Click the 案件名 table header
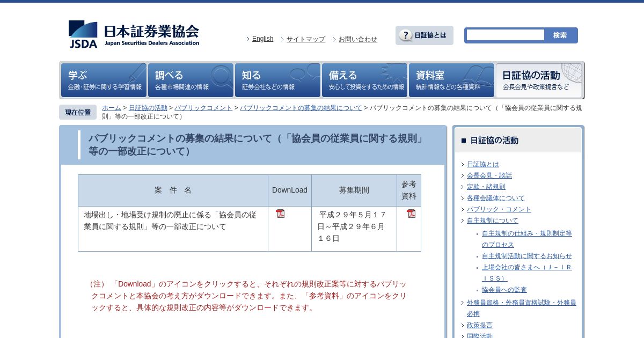This screenshot has width=644, height=338. click(173, 190)
